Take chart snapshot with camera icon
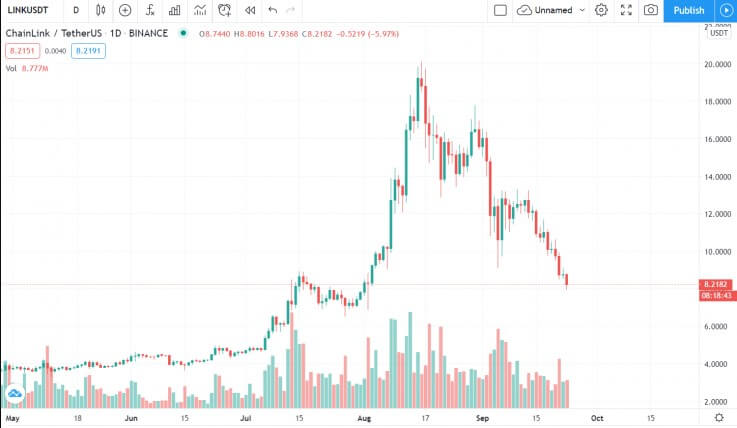The width and height of the screenshot is (737, 428). (x=651, y=10)
